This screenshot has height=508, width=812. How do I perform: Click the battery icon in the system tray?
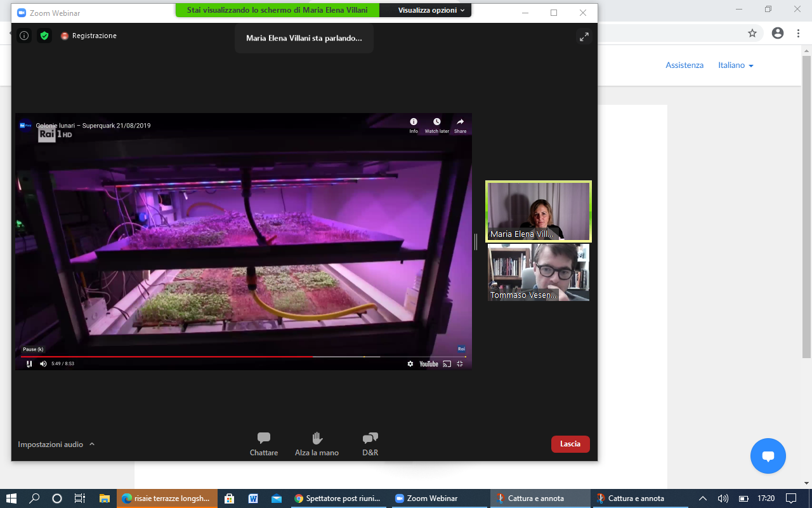click(x=744, y=498)
